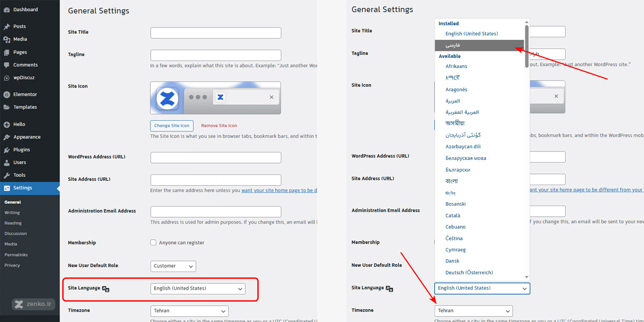The width and height of the screenshot is (644, 322).
Task: Go to Permalinks settings submenu
Action: (16, 254)
